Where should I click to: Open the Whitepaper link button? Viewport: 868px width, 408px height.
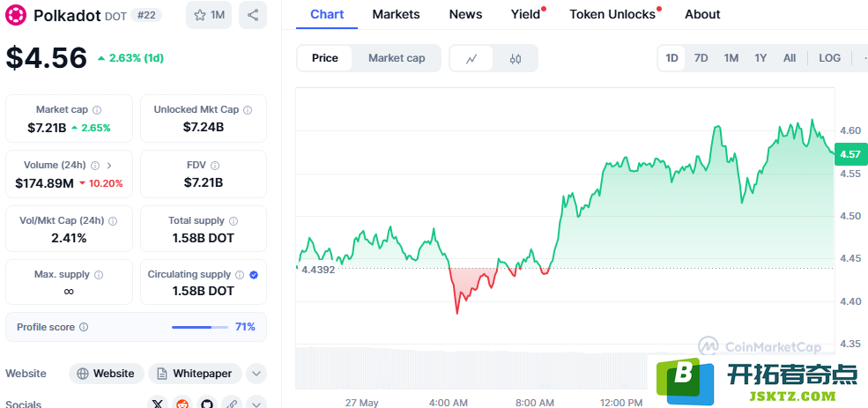[195, 374]
